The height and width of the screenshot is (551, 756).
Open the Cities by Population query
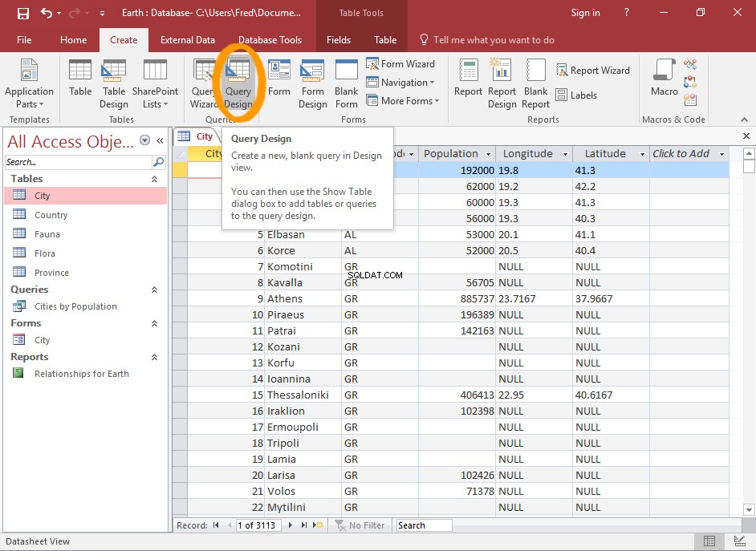coord(86,306)
